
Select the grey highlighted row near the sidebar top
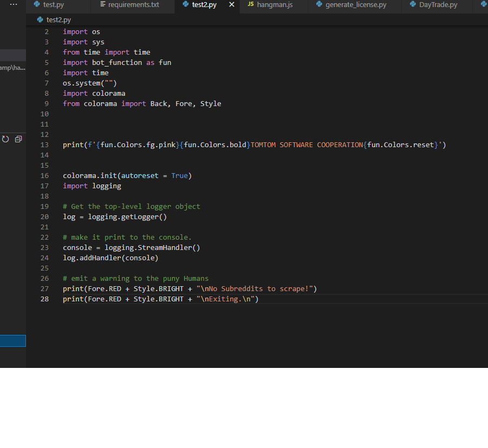[12, 55]
